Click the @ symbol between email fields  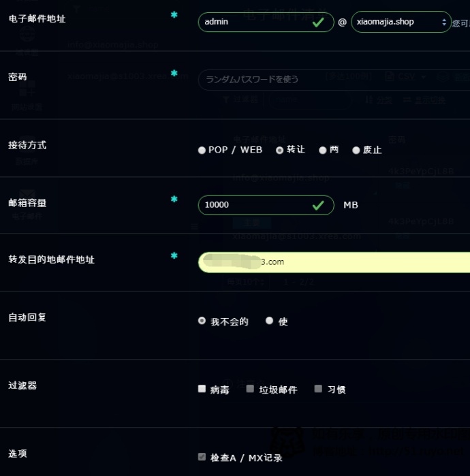[x=342, y=22]
